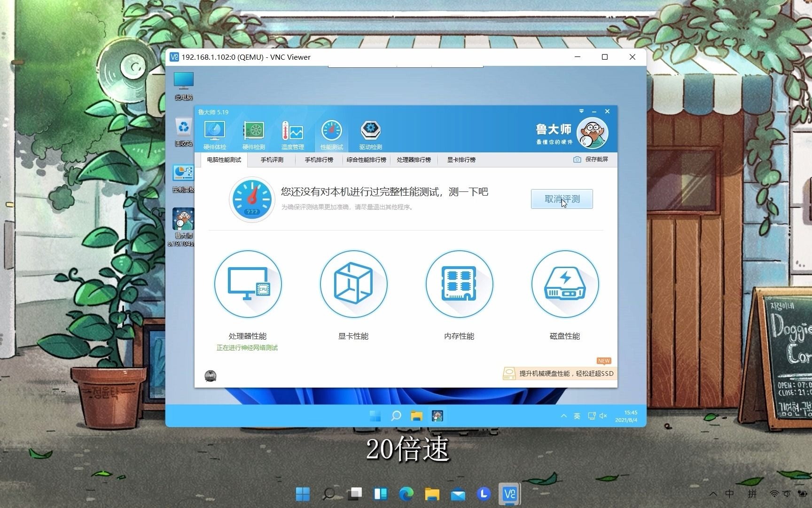
Task: Click remote 英 input language indicator
Action: tap(577, 416)
